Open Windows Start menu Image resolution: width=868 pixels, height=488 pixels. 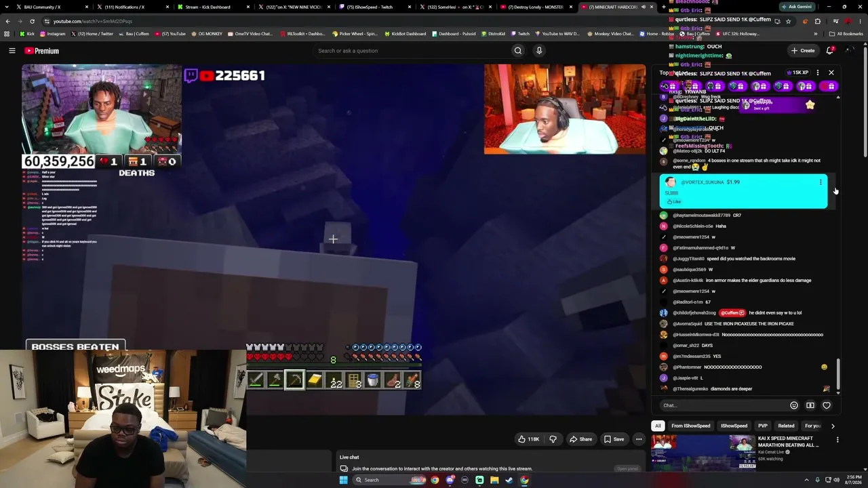344,480
